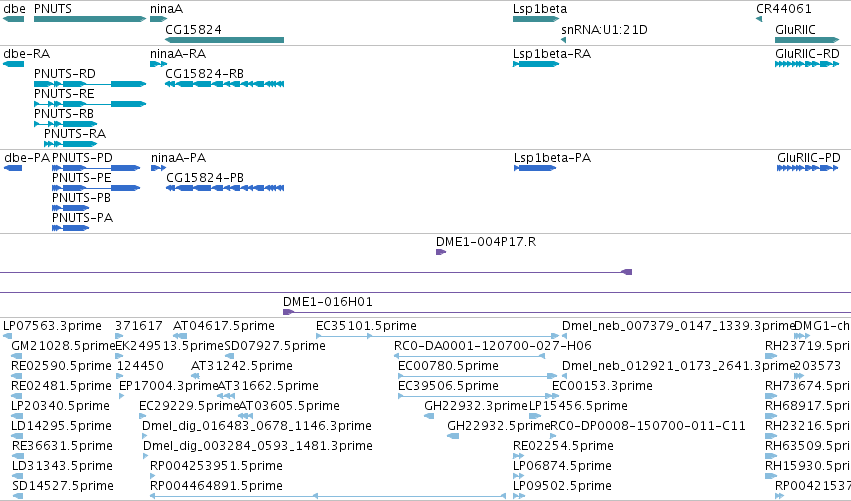Screen dimensions: 851x501
Task: Select EST EC39506.5prime
Action: [448, 386]
